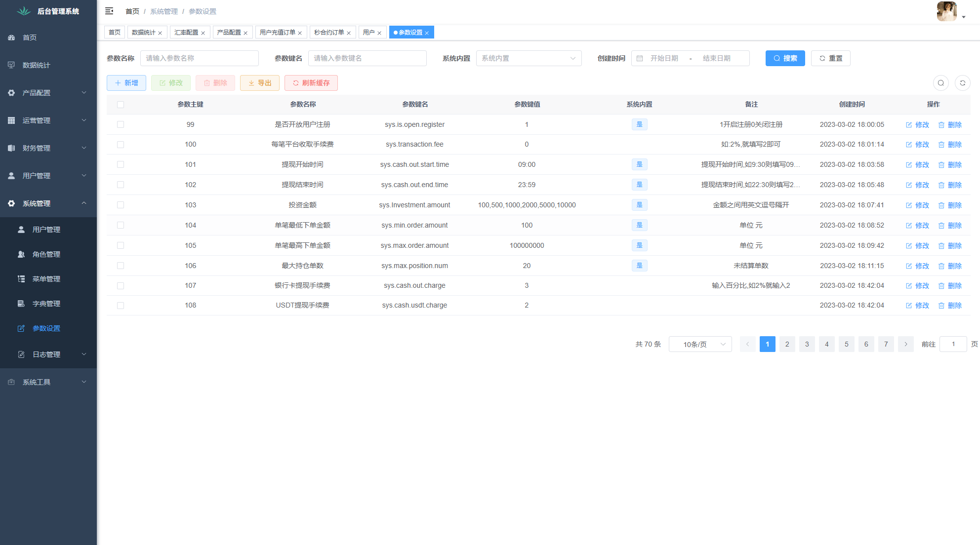
Task: Open 菜单管理 in the sidebar
Action: pyautogui.click(x=46, y=279)
